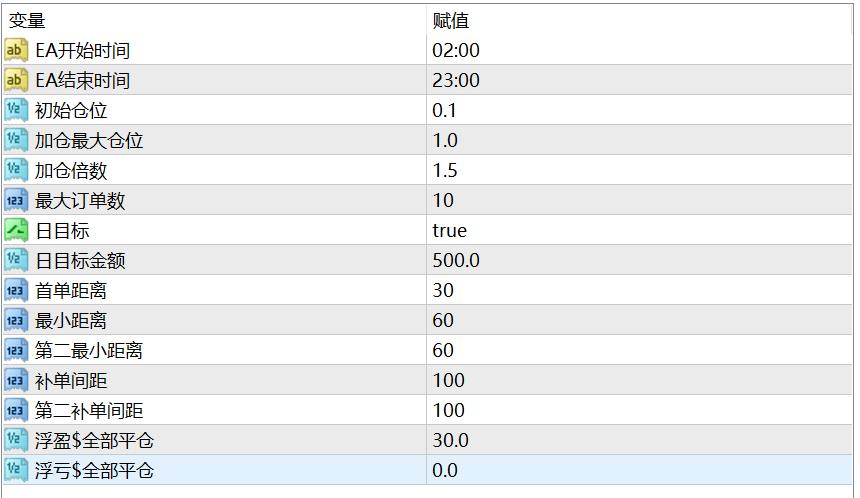The height and width of the screenshot is (498, 860).
Task: Click the 加仓倍数 value 1.5
Action: pyautogui.click(x=445, y=170)
